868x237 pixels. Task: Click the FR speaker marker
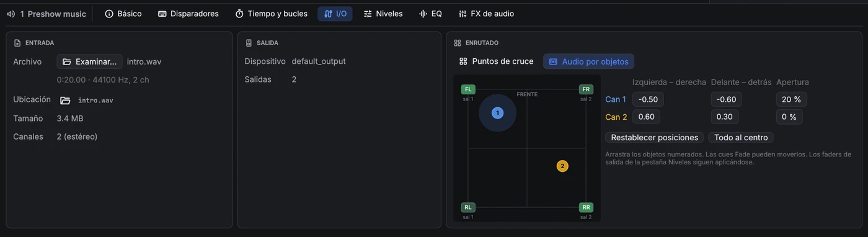coord(586,89)
